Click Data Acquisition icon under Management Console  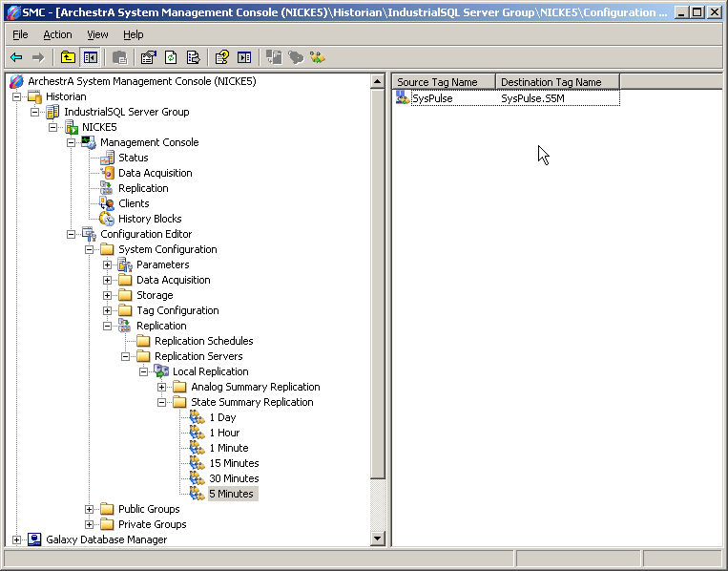pyautogui.click(x=107, y=173)
